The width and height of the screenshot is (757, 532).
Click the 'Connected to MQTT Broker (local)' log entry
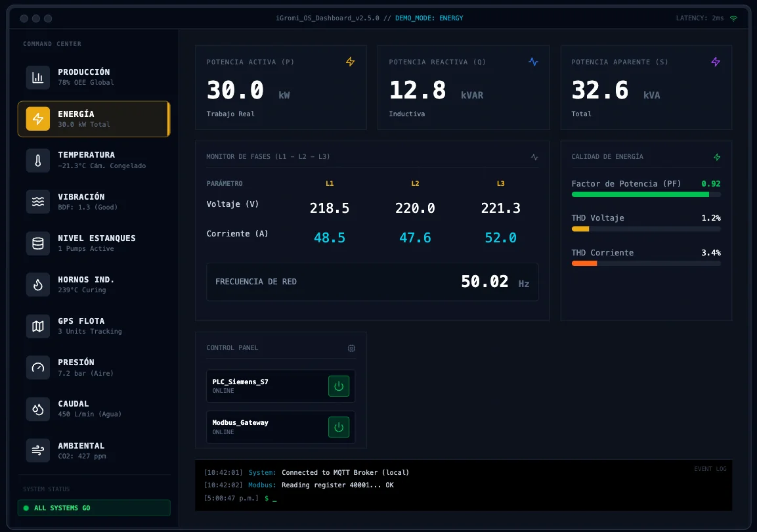tap(345, 473)
